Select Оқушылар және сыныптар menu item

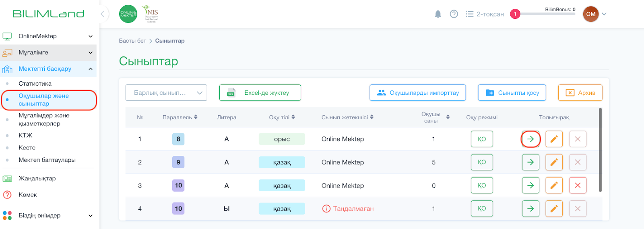tap(49, 100)
